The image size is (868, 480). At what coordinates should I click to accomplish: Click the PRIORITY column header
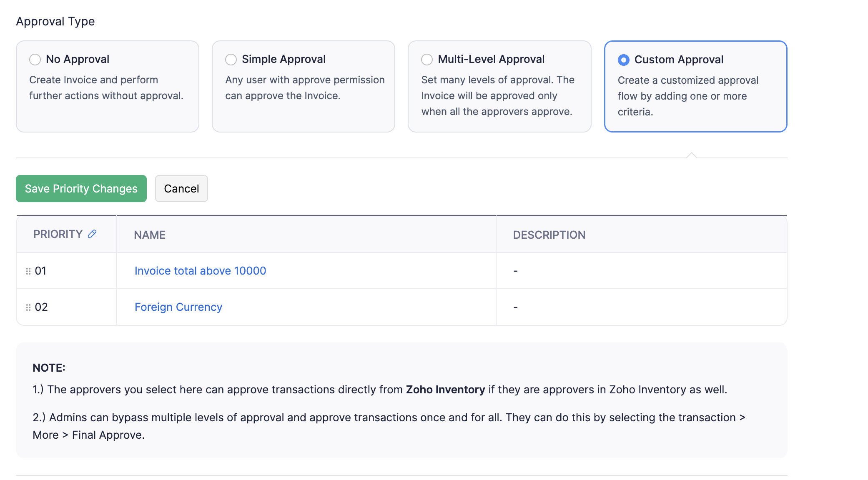[58, 234]
